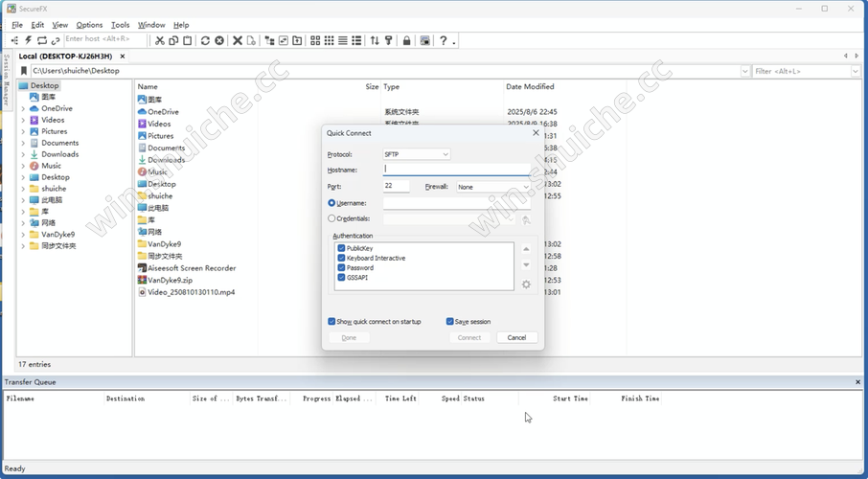
Task: Select the Username radio button
Action: point(331,203)
